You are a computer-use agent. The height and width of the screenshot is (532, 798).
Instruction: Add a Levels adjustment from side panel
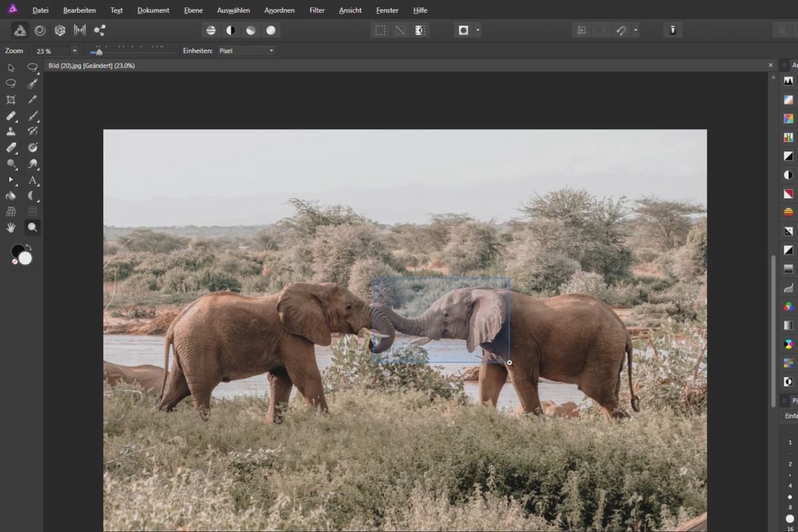(788, 81)
